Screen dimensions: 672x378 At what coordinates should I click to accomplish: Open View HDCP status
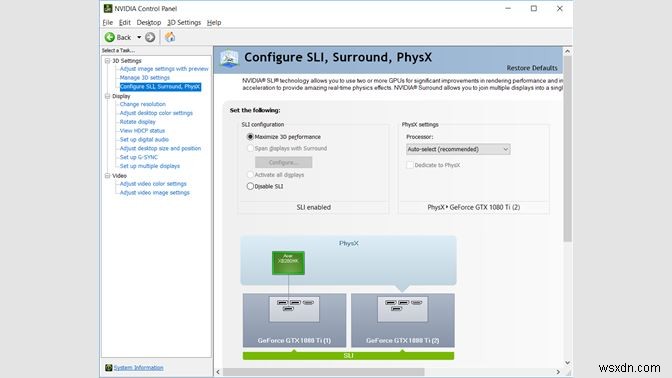142,131
